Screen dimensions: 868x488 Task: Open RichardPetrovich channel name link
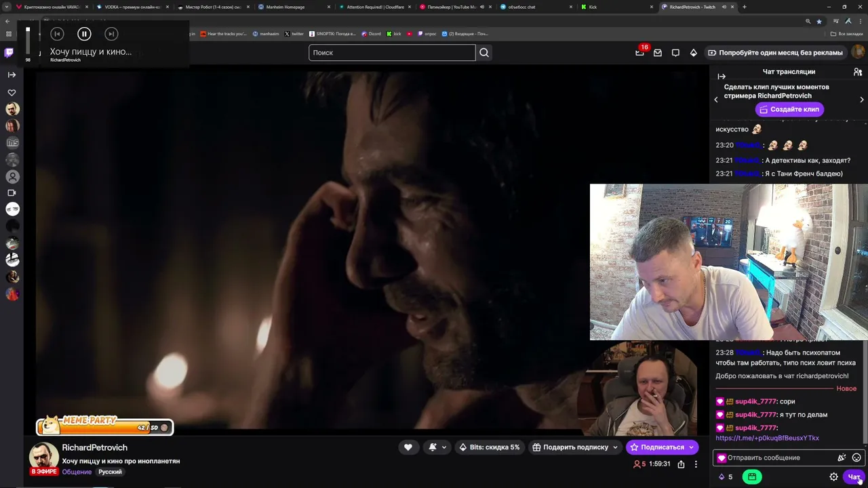point(95,447)
